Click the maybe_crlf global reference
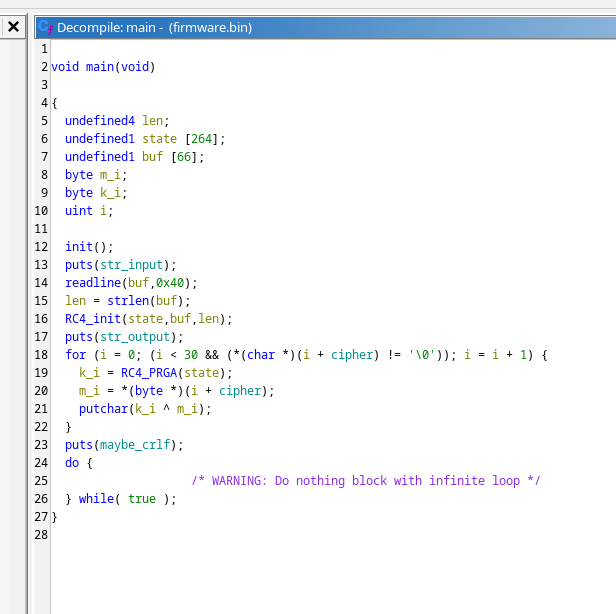 tap(140, 445)
